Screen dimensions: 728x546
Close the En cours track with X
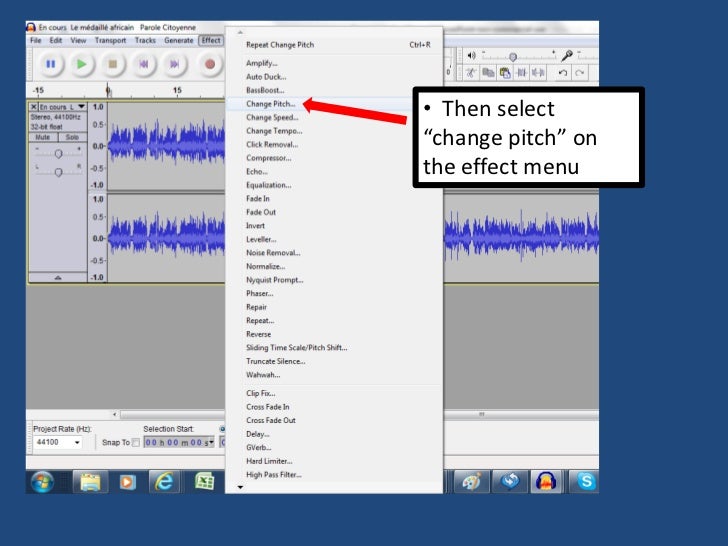coord(33,107)
